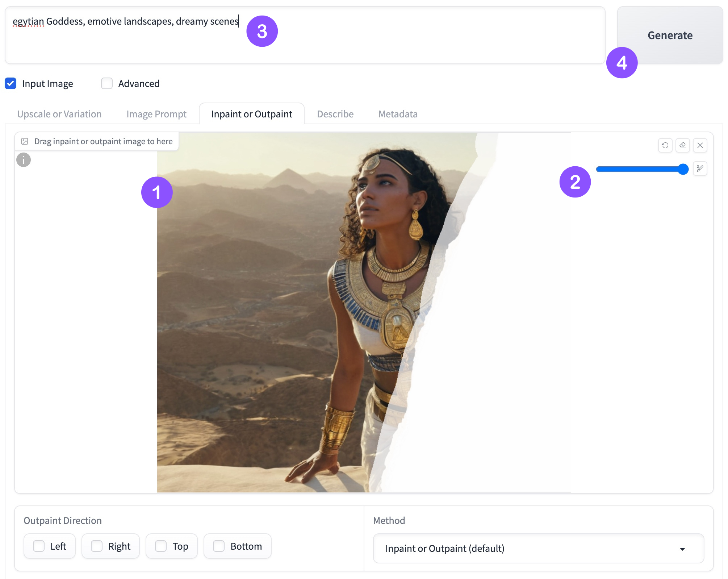Check the Left outpaint direction
This screenshot has height=579, width=728.
point(39,546)
